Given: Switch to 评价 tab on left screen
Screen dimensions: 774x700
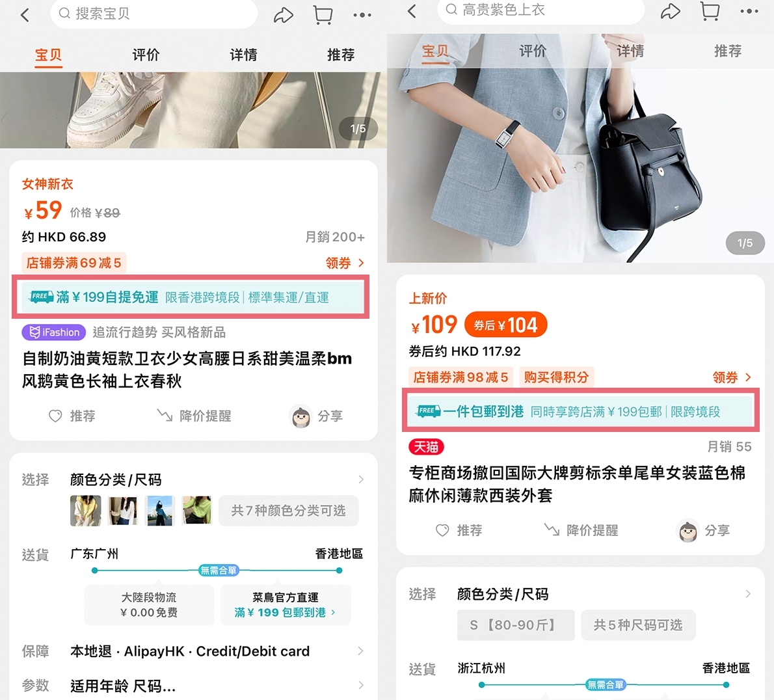Looking at the screenshot, I should [x=146, y=55].
